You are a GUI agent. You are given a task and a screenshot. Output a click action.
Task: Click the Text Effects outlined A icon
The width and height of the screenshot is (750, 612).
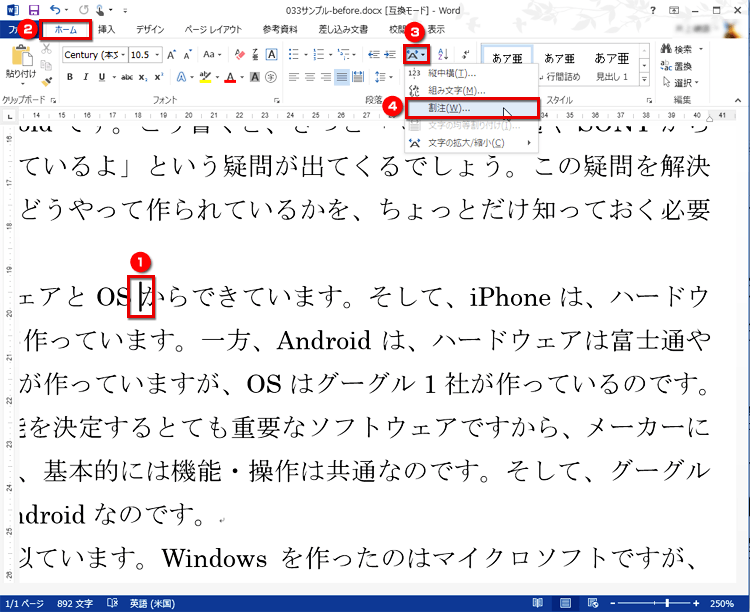pos(181,77)
